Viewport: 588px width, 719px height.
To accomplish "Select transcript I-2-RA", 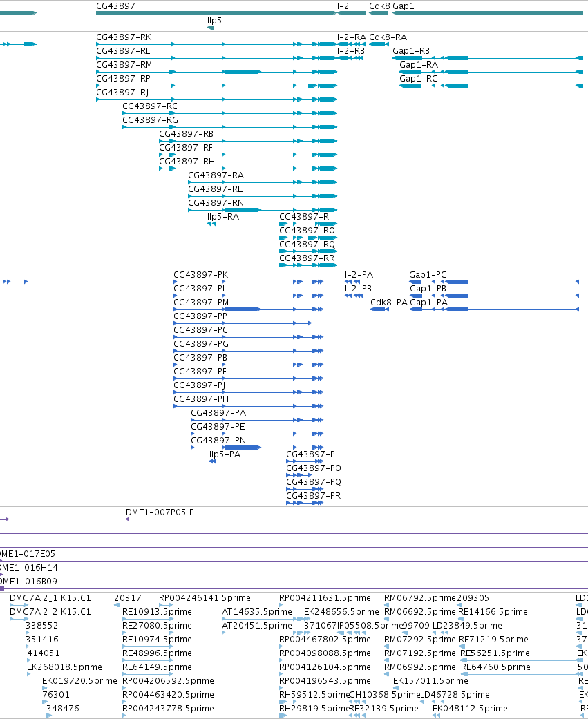I will [351, 37].
